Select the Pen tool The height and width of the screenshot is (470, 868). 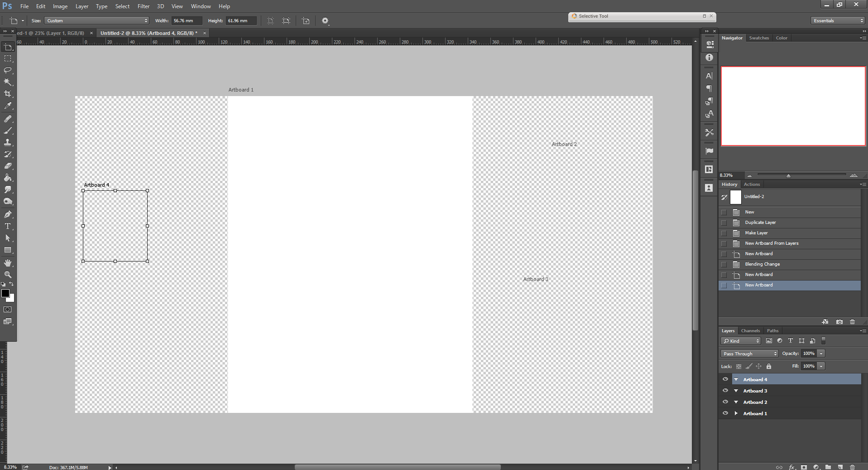click(x=8, y=214)
